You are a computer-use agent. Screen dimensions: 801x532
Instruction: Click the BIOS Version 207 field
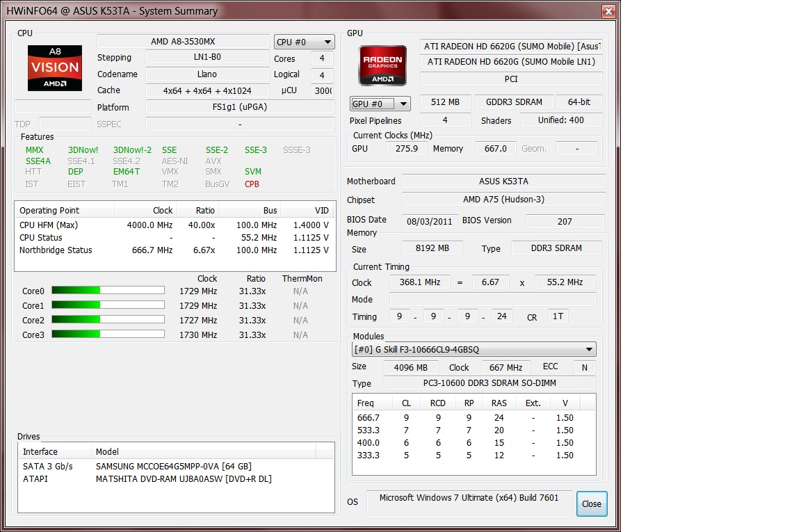[x=565, y=221]
